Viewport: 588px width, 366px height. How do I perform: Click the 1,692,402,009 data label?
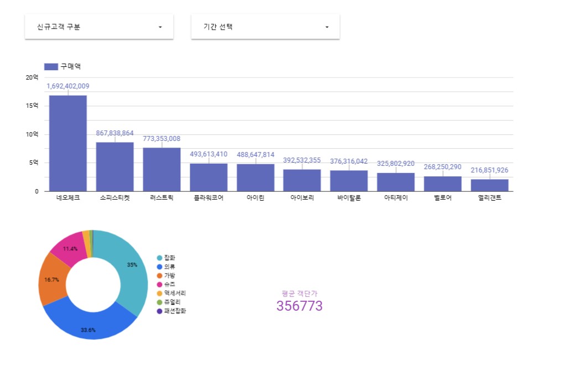pyautogui.click(x=68, y=86)
